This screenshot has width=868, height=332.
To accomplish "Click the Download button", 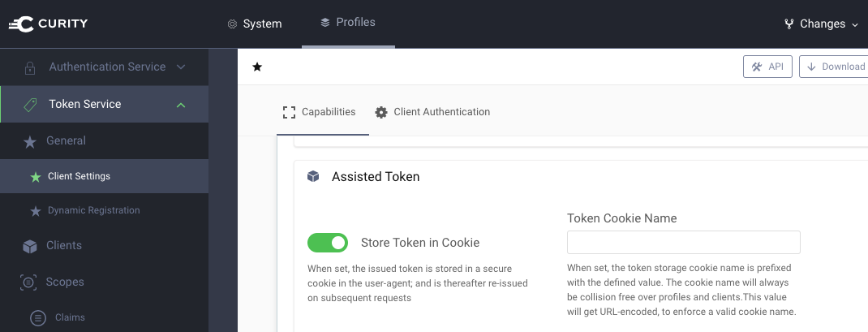I will click(x=834, y=67).
